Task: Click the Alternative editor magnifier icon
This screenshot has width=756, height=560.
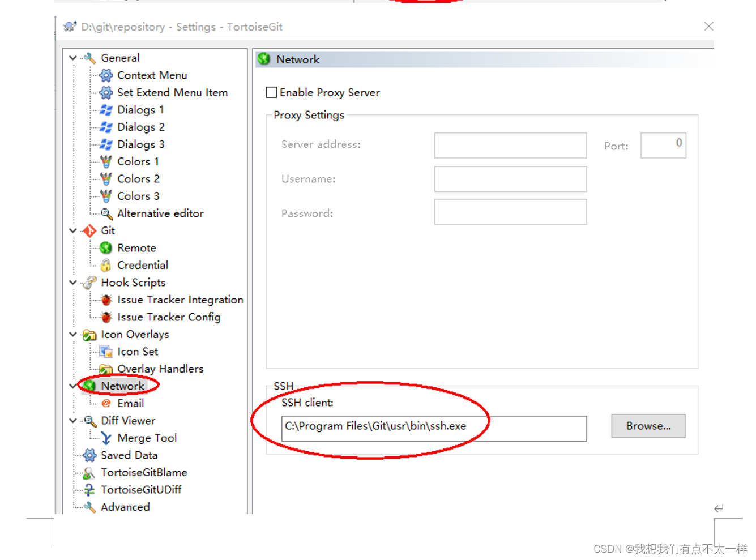Action: (x=106, y=213)
